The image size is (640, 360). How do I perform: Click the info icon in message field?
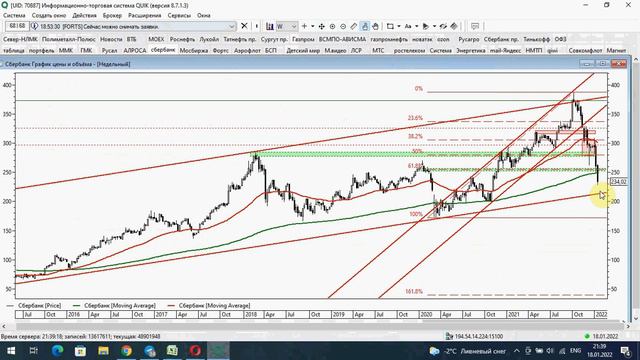click(x=35, y=26)
